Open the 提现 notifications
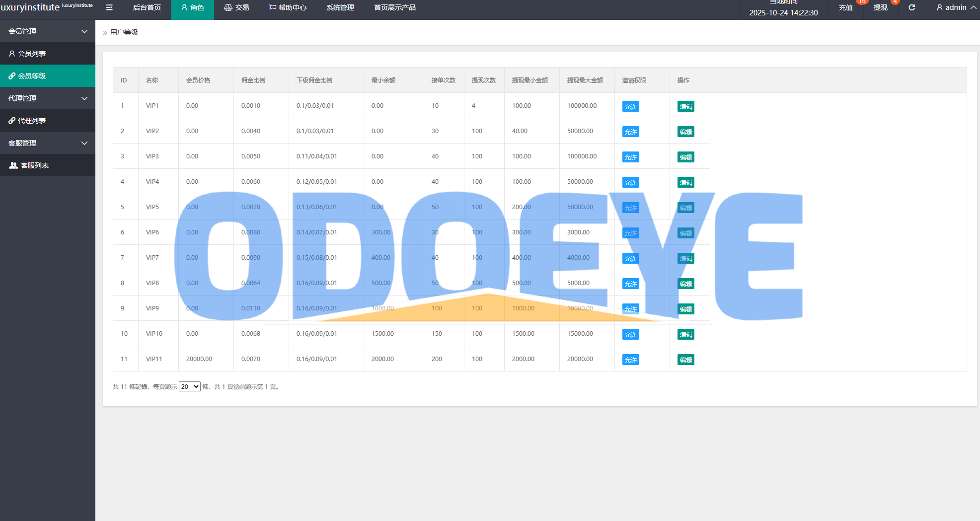This screenshot has width=980, height=521. [880, 7]
